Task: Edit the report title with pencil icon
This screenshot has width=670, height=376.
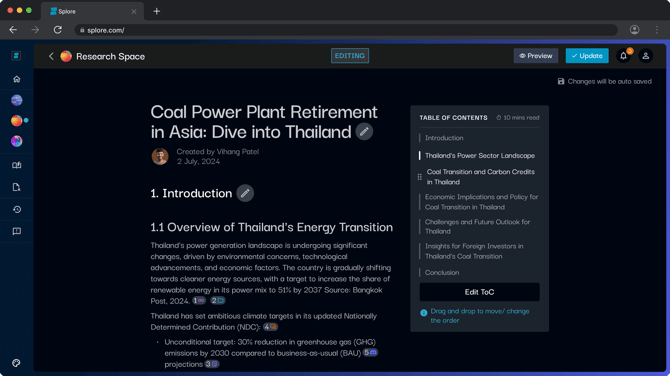Action: click(x=364, y=132)
